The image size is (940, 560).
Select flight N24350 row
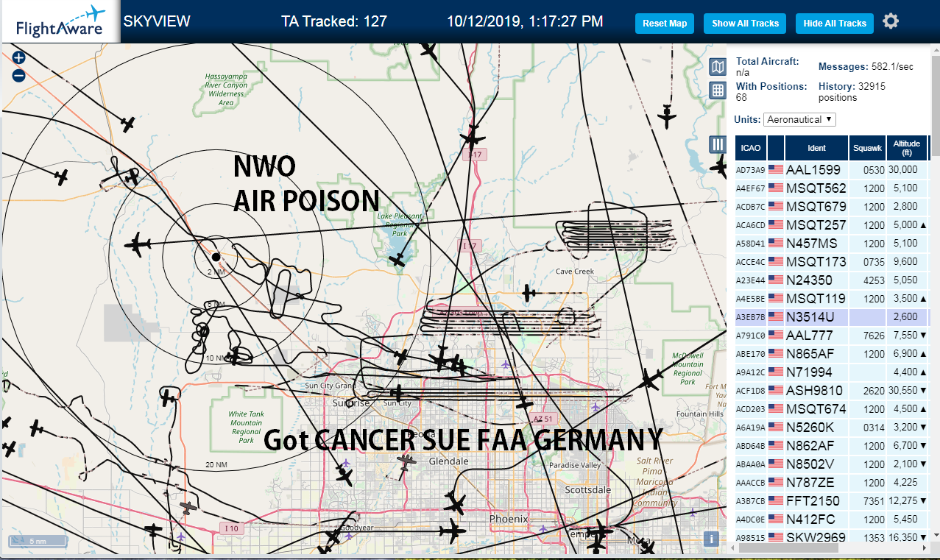(x=831, y=280)
